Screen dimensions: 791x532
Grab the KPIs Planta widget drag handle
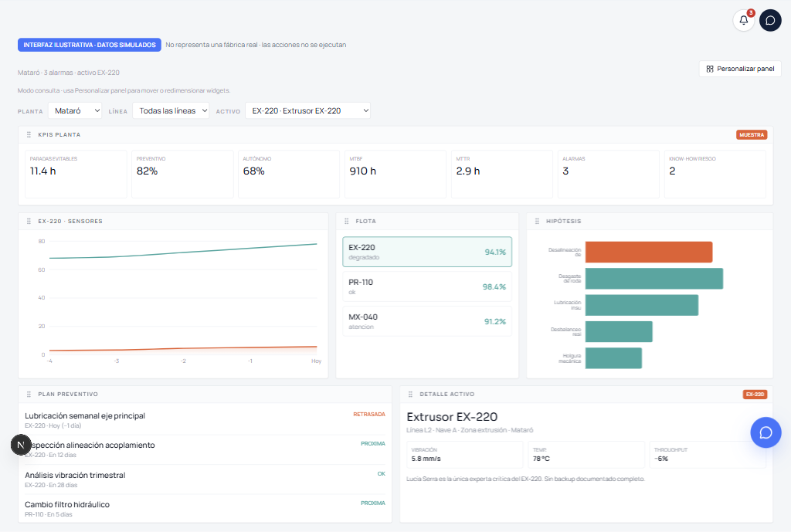coord(29,134)
